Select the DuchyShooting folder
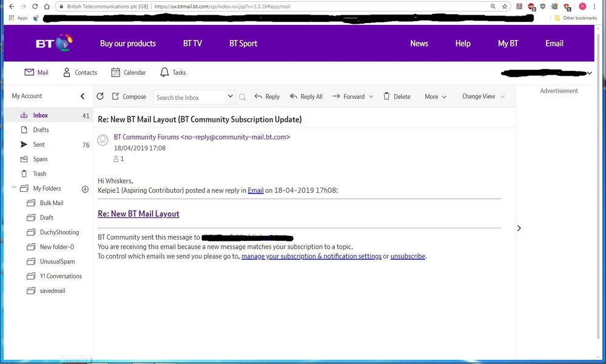 pos(59,232)
